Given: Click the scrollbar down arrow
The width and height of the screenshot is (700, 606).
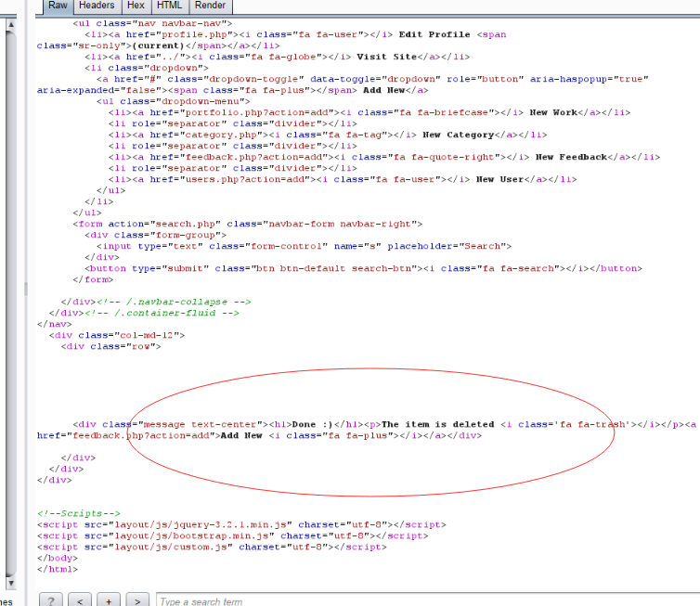Looking at the screenshot, I should point(11,583).
